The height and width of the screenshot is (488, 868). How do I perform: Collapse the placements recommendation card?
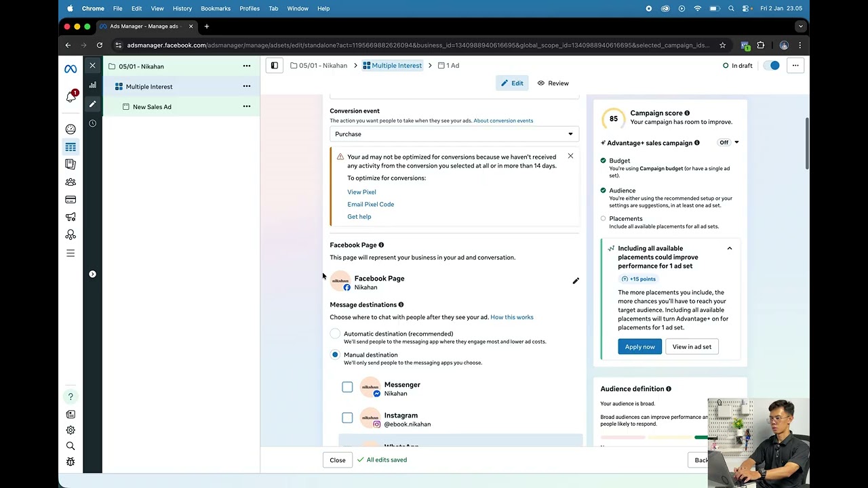[x=730, y=249]
